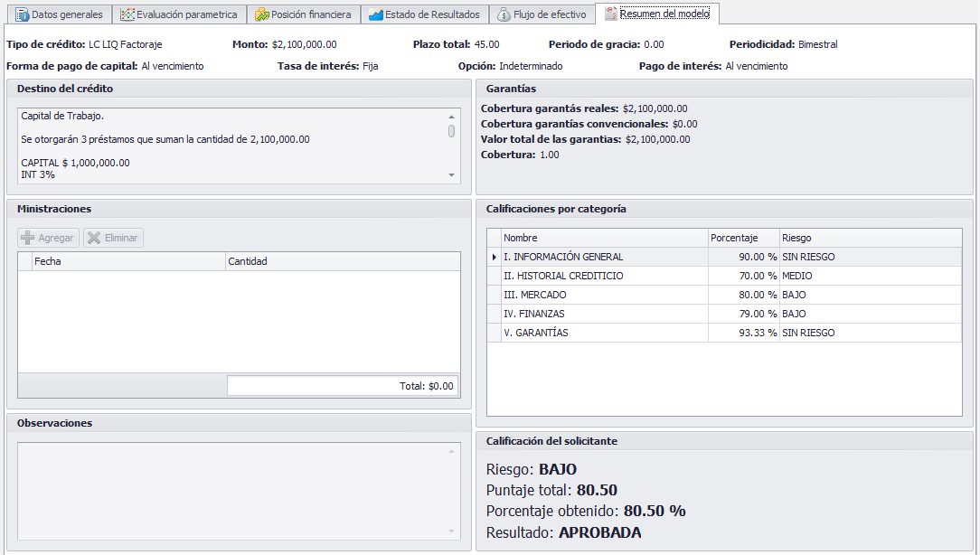Viewport: 980px width, 555px height.
Task: Click the Cobertura value 1.00
Action: coord(550,155)
